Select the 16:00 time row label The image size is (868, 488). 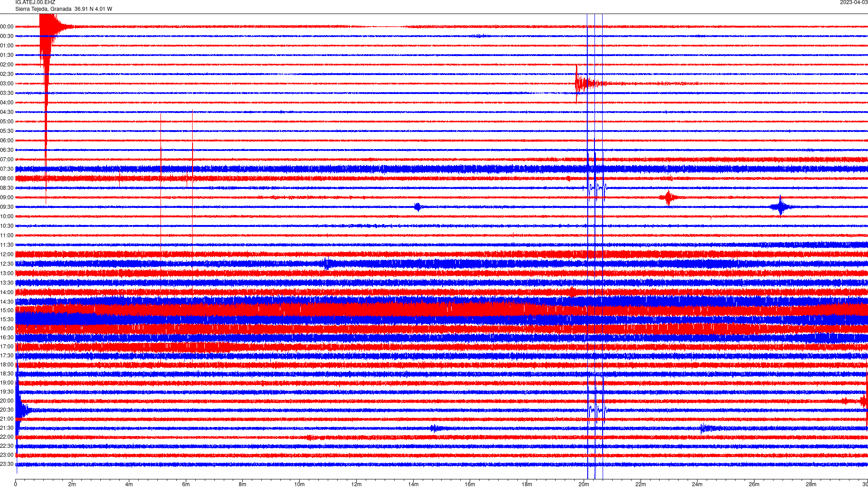7,328
